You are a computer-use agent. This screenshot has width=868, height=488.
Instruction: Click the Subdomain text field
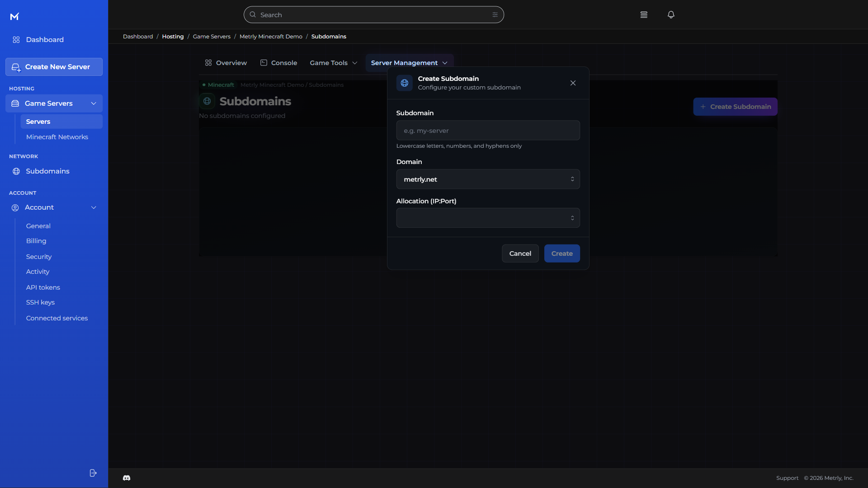point(488,131)
